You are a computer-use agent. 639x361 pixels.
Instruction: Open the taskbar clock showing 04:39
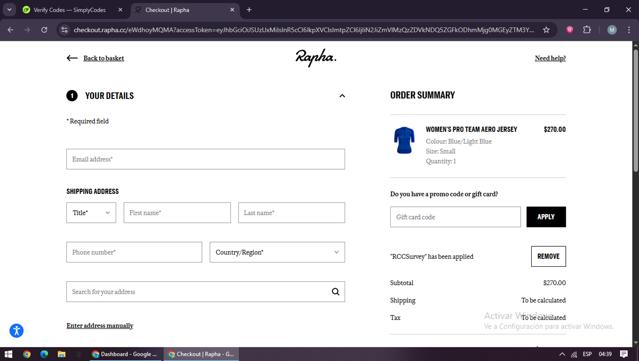pos(605,354)
